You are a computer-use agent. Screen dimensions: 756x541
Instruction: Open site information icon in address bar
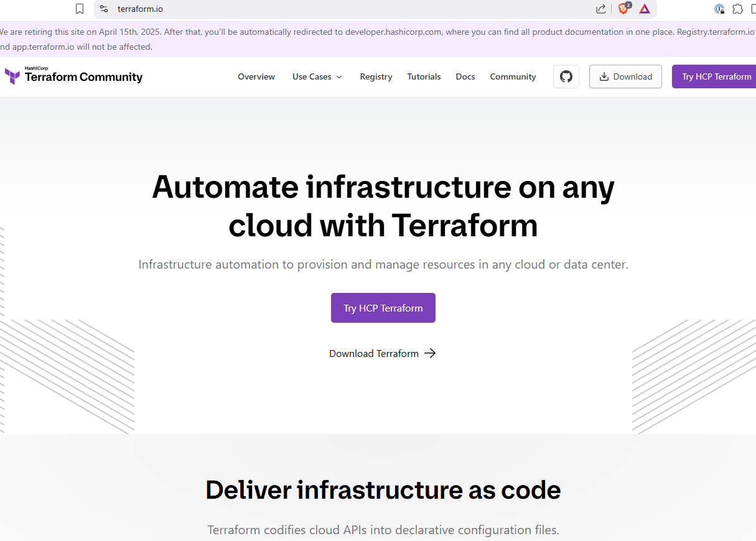pos(104,9)
